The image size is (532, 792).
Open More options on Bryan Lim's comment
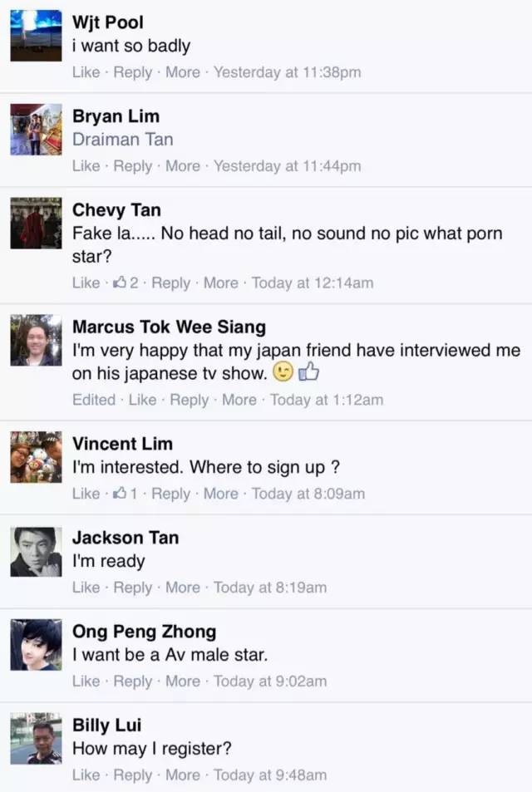tap(183, 166)
